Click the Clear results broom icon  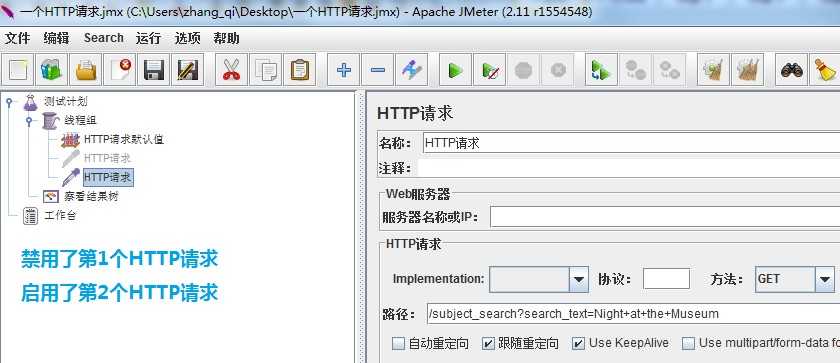tap(714, 70)
